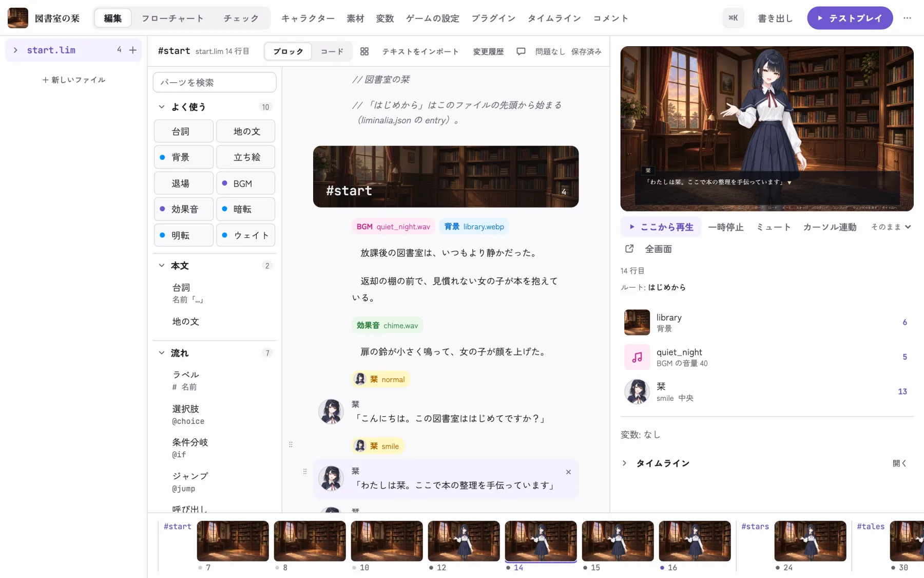Viewport: 924px width, 578px height.
Task: Switch editor to コード mode
Action: (332, 51)
